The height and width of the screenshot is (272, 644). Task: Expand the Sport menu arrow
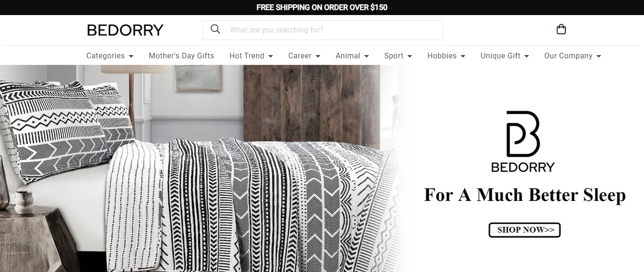point(410,56)
